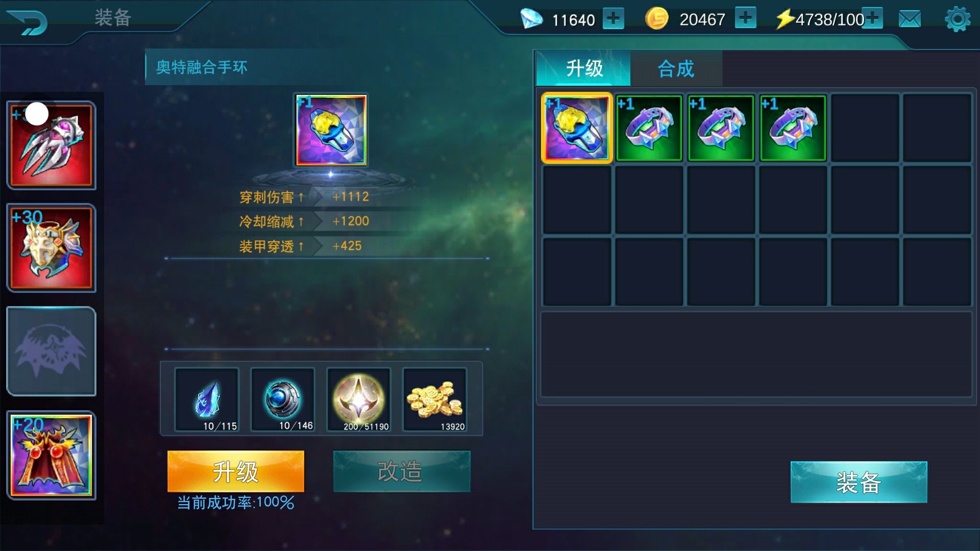The height and width of the screenshot is (551, 980).
Task: Tap the blue crystal material 10/115
Action: click(x=207, y=399)
